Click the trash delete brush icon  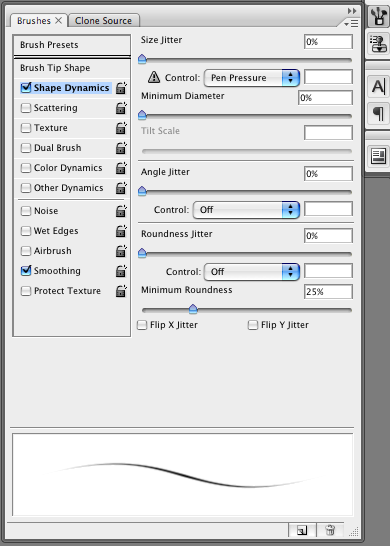[330, 530]
